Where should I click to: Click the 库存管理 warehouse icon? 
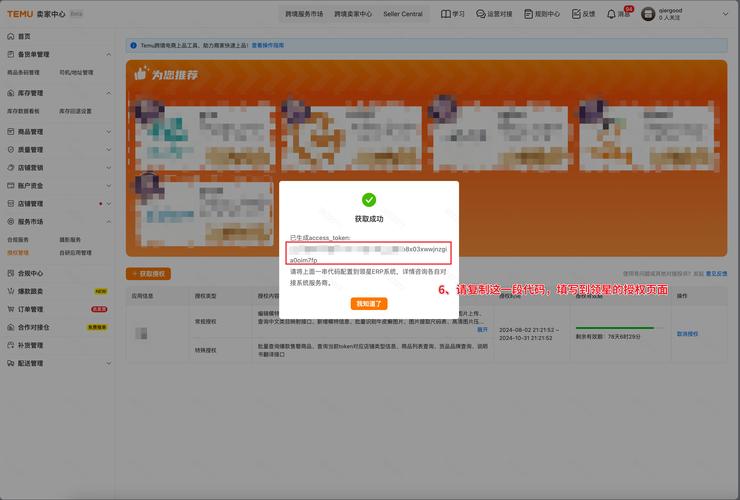pos(10,93)
